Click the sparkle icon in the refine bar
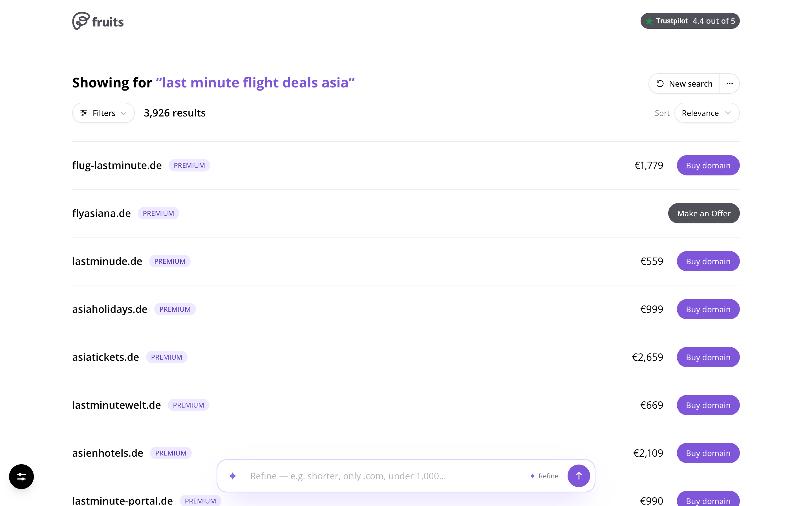Viewport: 812px width, 506px height. [x=233, y=476]
